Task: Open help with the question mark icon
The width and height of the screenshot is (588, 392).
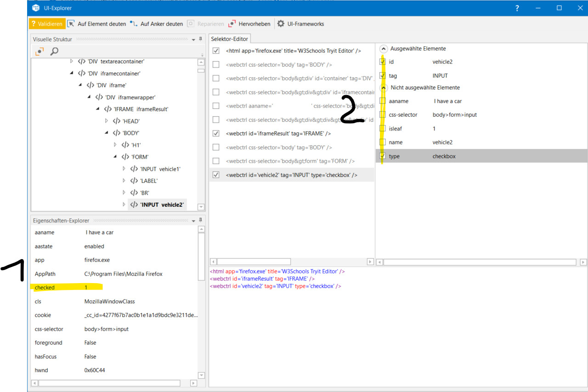Action: [517, 8]
